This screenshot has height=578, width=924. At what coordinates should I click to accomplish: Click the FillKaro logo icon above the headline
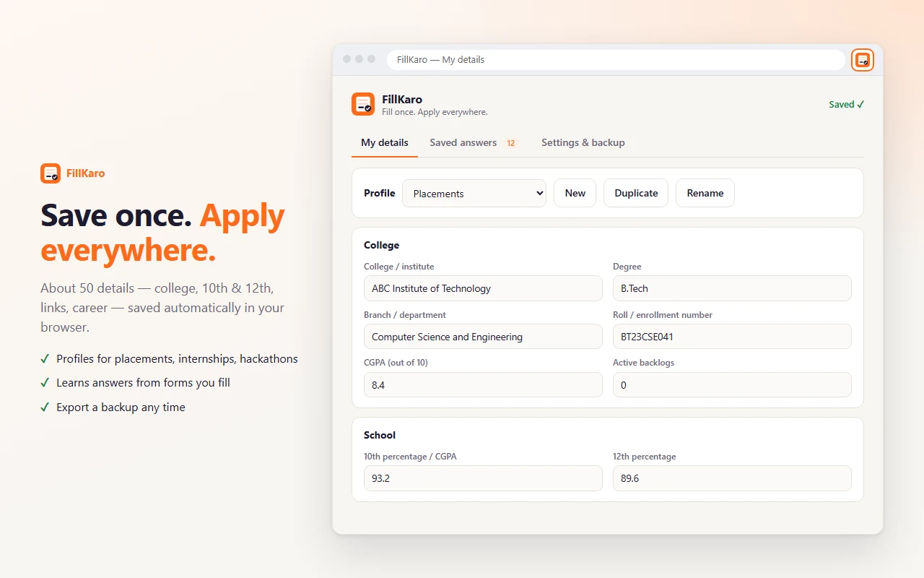[51, 173]
